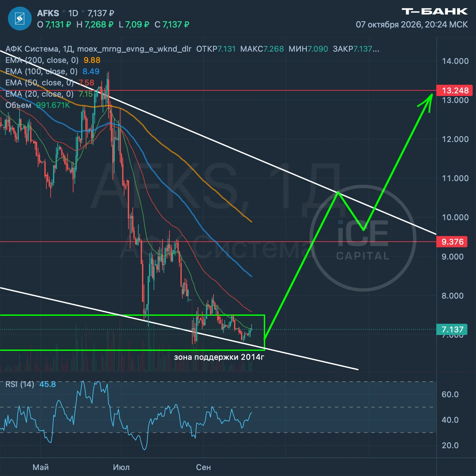476x476 pixels.
Task: Click the 8.000 price axis label
Action: click(452, 296)
